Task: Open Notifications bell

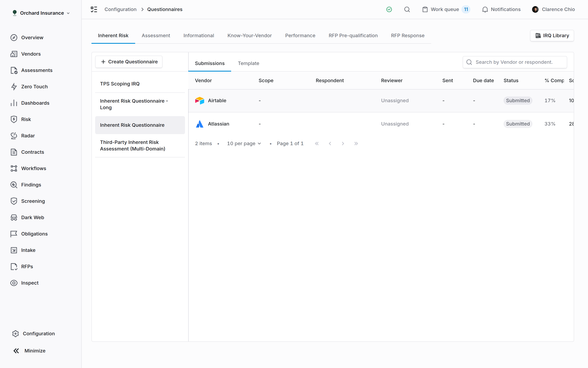Action: 501,9
